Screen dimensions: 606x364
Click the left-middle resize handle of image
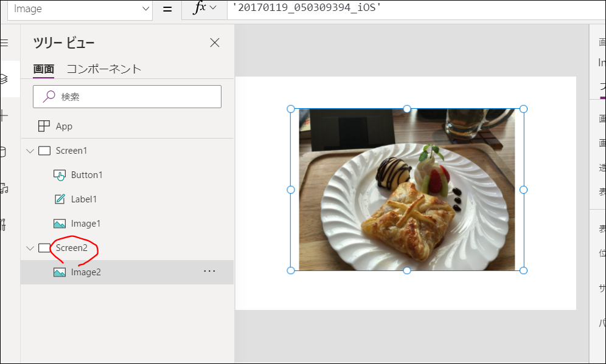point(291,190)
